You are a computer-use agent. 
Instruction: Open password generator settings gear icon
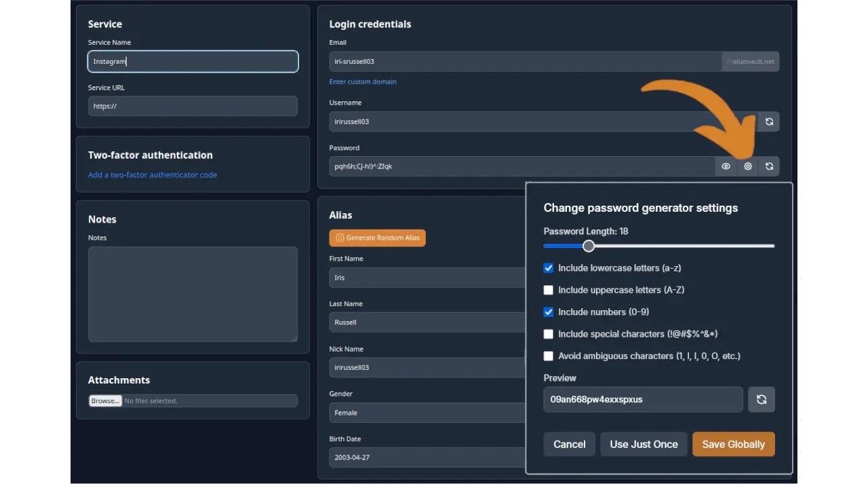click(x=747, y=166)
